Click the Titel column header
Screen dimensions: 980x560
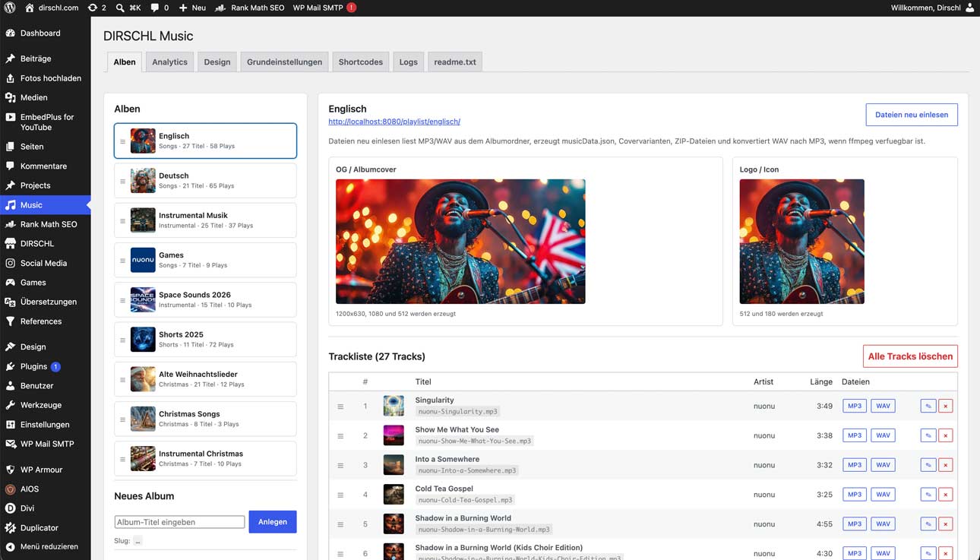[423, 382]
